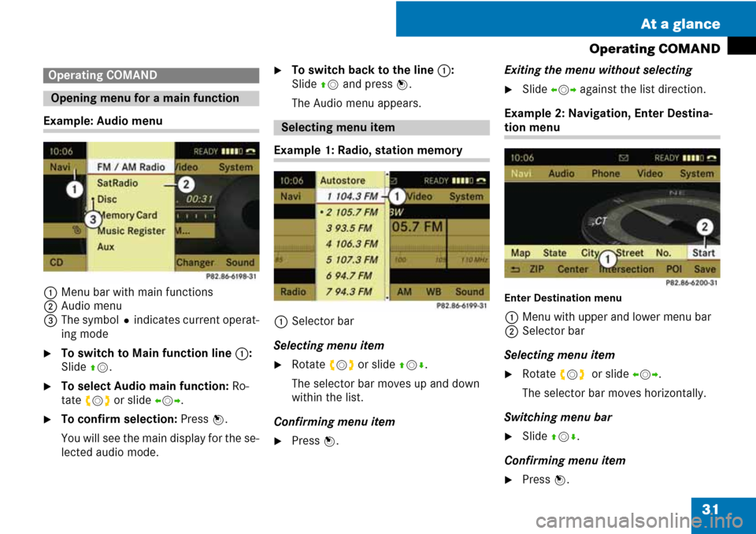This screenshot has height=534, width=756.
Task: Select Street in Enter Destination menu
Action: [629, 253]
